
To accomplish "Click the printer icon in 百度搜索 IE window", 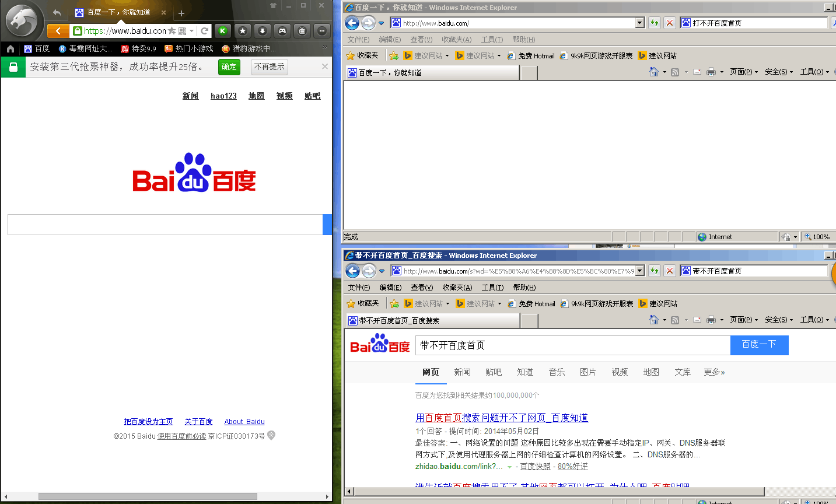I will [711, 320].
